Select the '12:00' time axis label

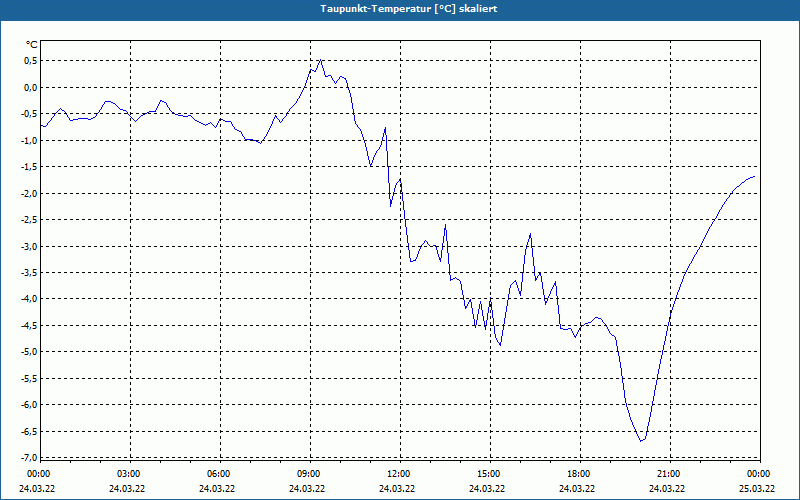[x=398, y=474]
